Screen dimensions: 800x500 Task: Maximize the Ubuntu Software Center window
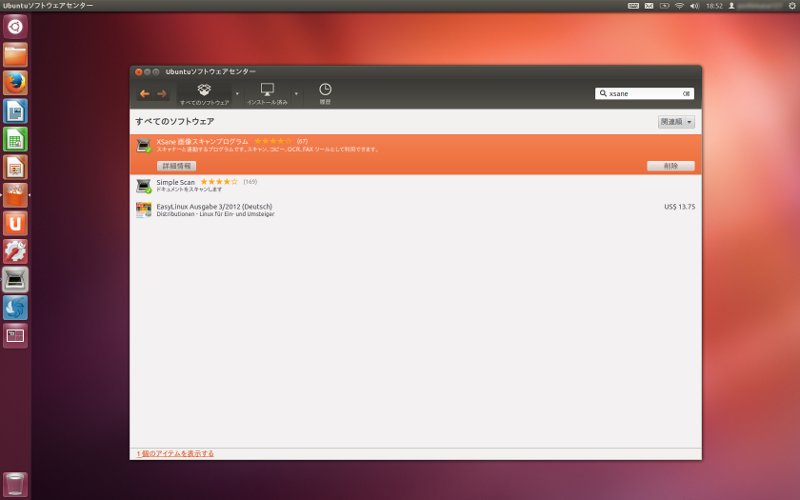tap(156, 72)
